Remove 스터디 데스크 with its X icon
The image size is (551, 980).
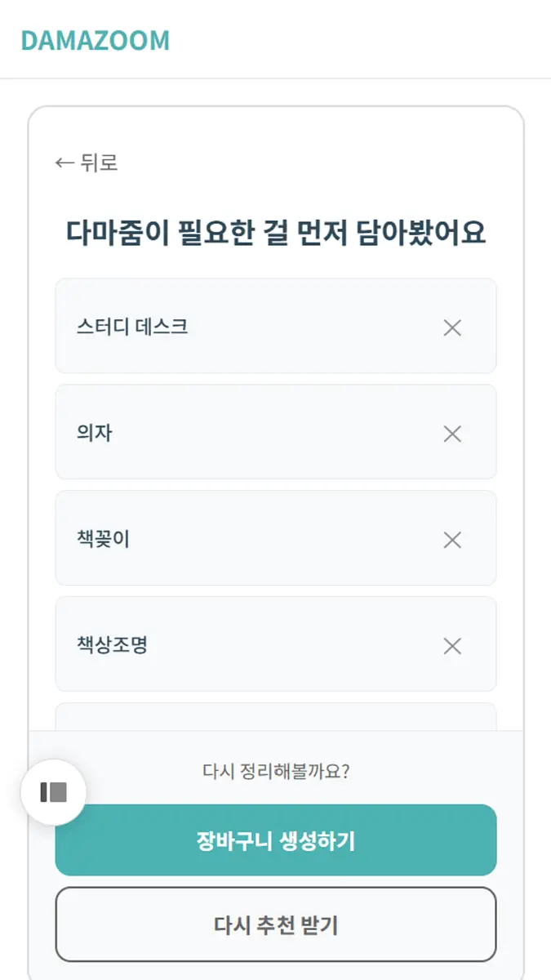(452, 327)
